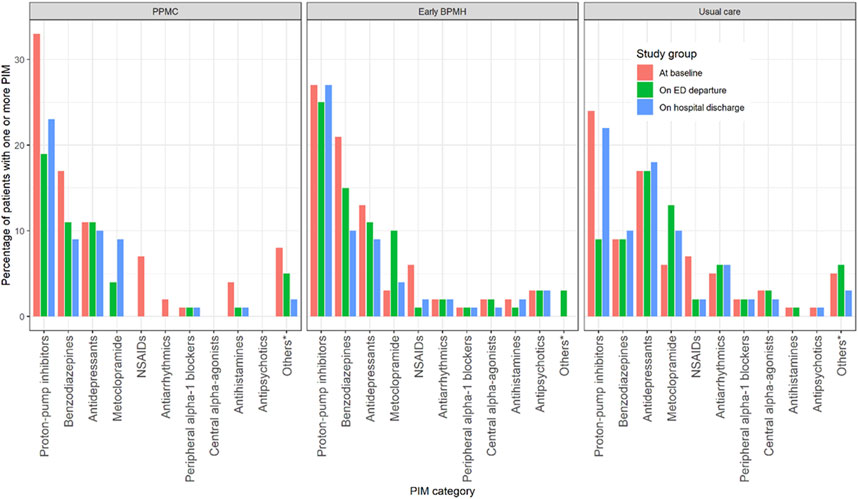Click 'Antipsychotics' label in PPMC panel
Screen dimensions: 858x499
262,374
